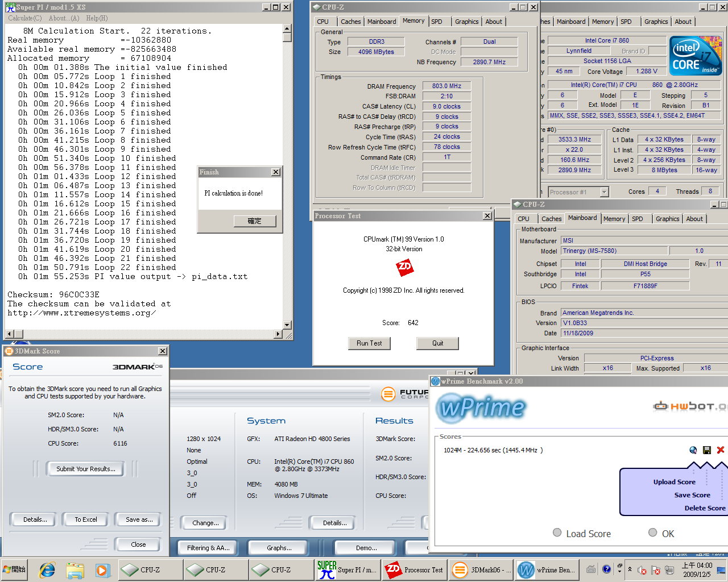The width and height of the screenshot is (728, 582).
Task: Select the OK radio button in wPrime
Action: tap(652, 533)
